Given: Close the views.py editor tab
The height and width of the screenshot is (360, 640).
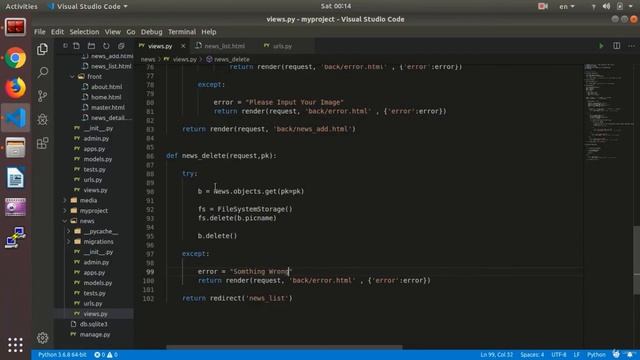Looking at the screenshot, I should (183, 46).
